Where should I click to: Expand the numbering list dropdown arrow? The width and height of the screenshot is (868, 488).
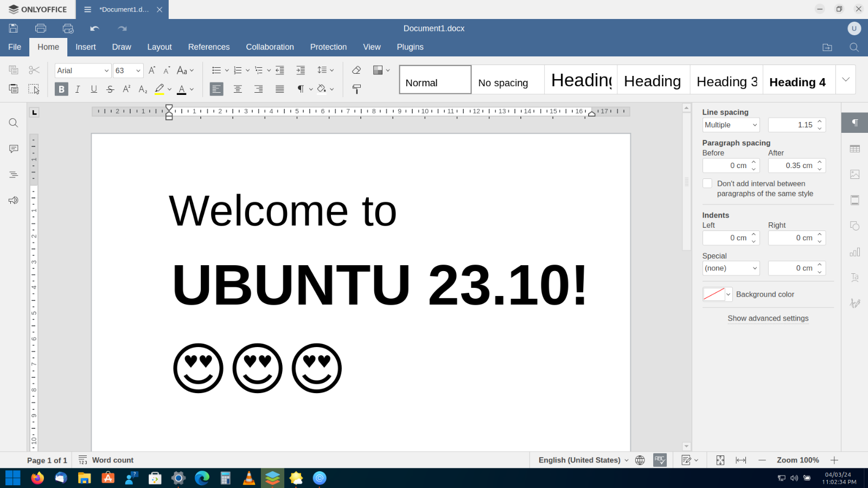coord(247,70)
